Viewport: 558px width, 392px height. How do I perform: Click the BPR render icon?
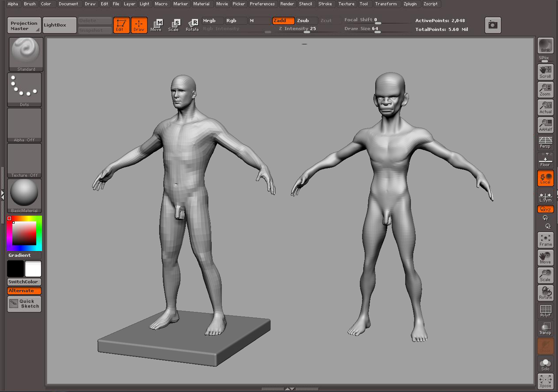pyautogui.click(x=545, y=46)
